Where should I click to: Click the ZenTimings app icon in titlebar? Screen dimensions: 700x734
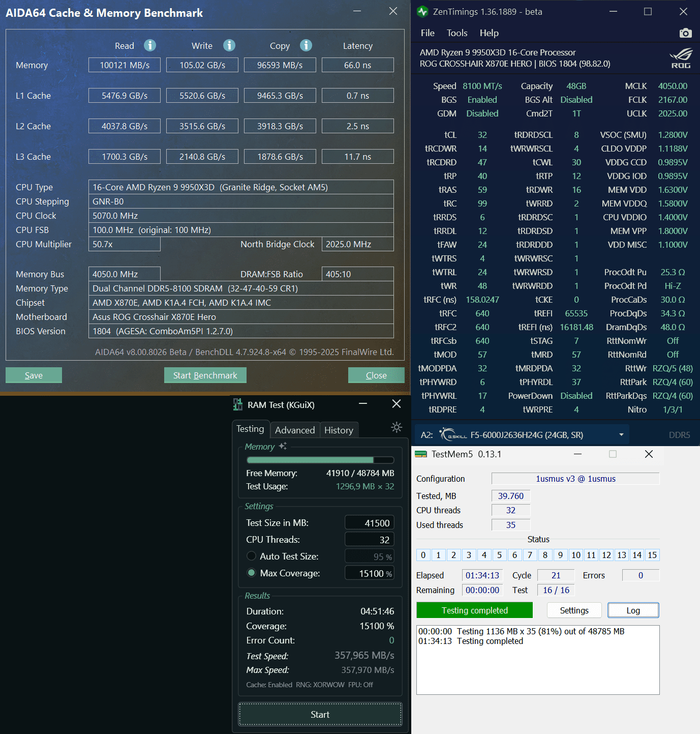(422, 11)
